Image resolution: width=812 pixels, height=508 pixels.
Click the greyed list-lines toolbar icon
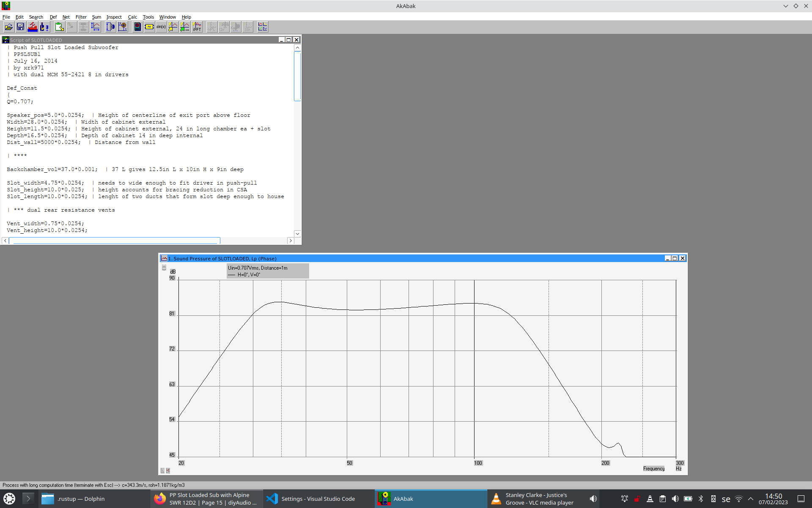[83, 27]
